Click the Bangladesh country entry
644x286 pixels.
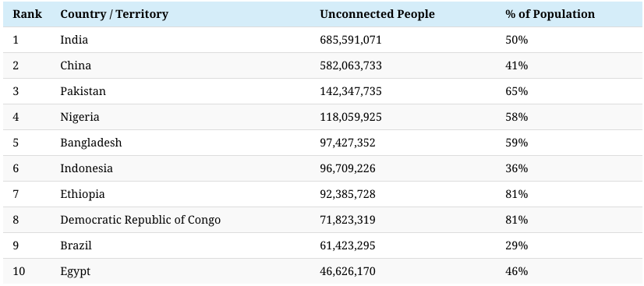(91, 143)
